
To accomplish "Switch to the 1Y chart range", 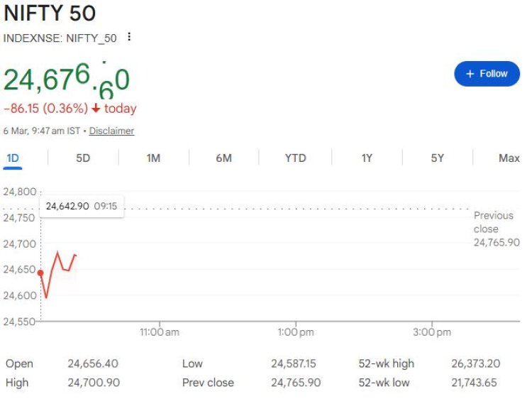I will point(367,158).
